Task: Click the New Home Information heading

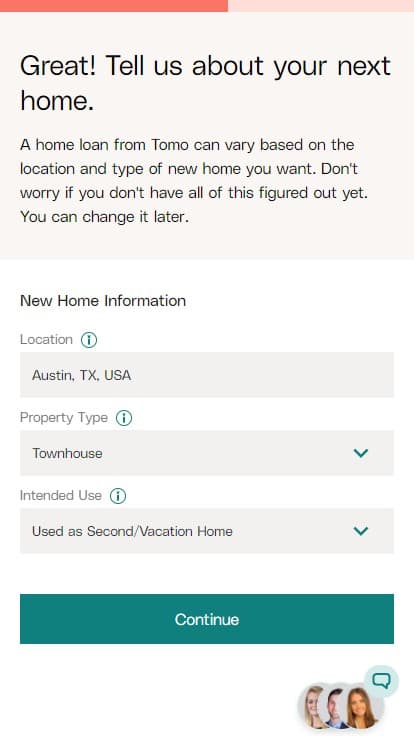Action: pyautogui.click(x=103, y=300)
